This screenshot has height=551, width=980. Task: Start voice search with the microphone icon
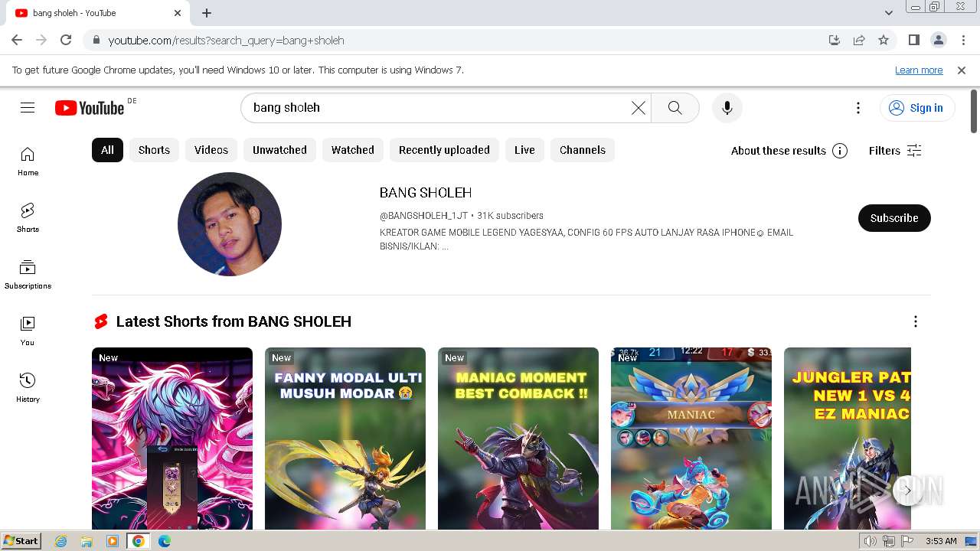727,108
